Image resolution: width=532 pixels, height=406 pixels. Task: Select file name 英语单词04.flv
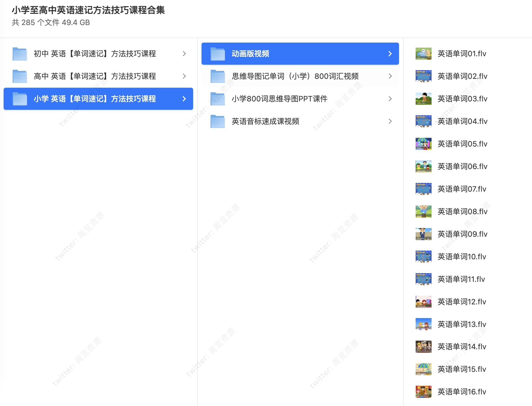tap(462, 121)
